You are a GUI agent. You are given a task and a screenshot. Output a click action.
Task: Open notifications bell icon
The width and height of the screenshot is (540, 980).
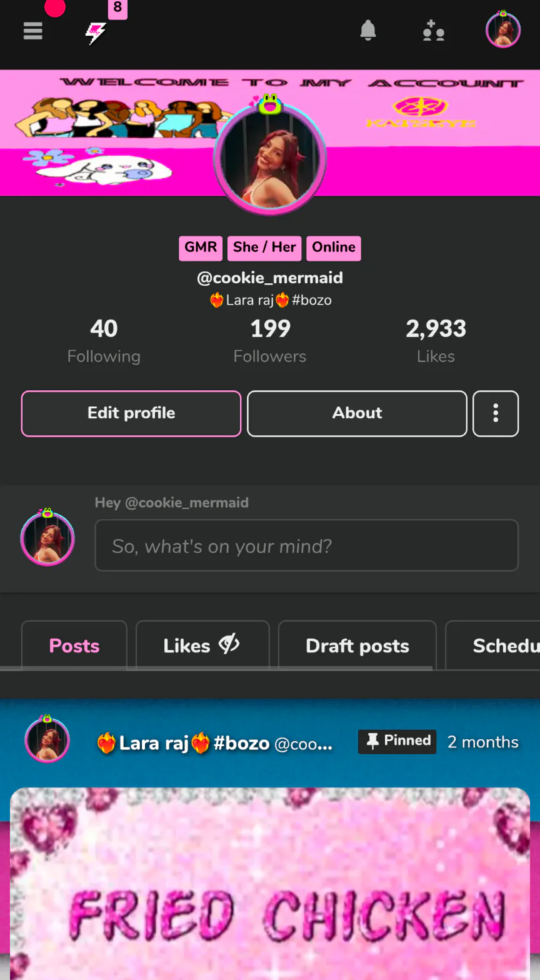368,30
